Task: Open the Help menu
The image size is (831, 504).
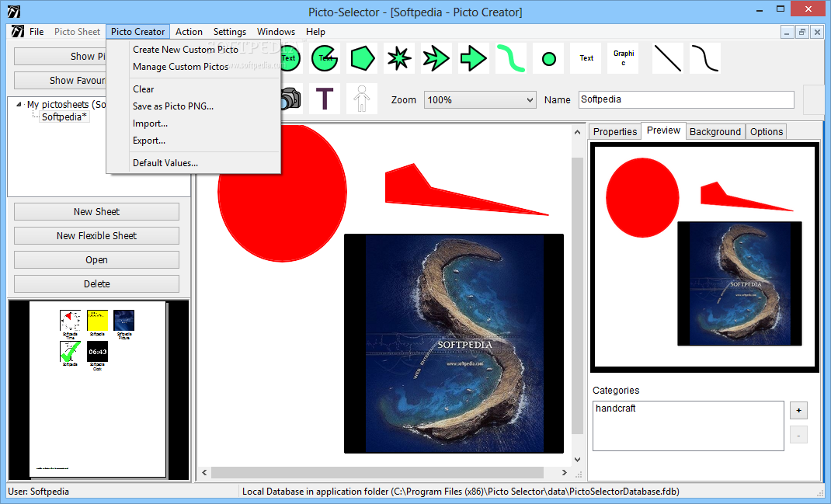Action: coord(315,31)
